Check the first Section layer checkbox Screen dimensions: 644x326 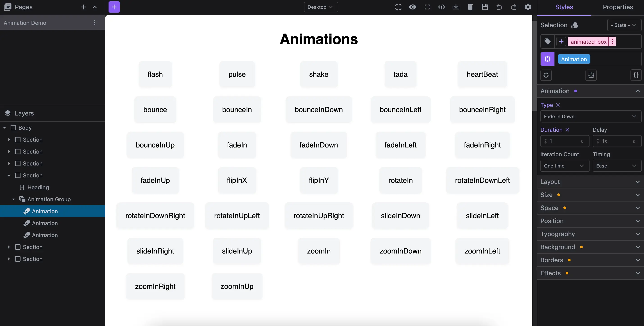coord(18,140)
